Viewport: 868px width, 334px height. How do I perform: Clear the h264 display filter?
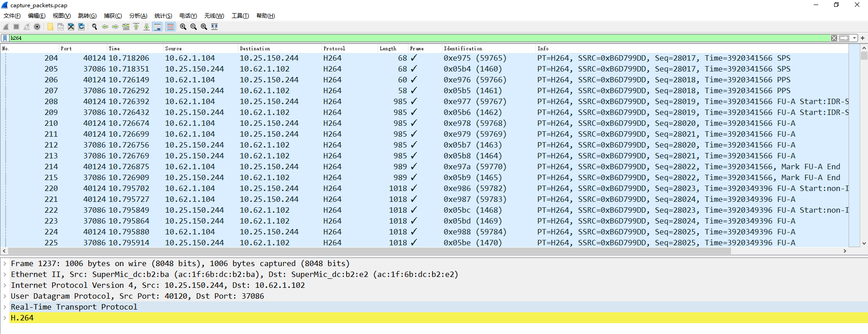tap(834, 38)
